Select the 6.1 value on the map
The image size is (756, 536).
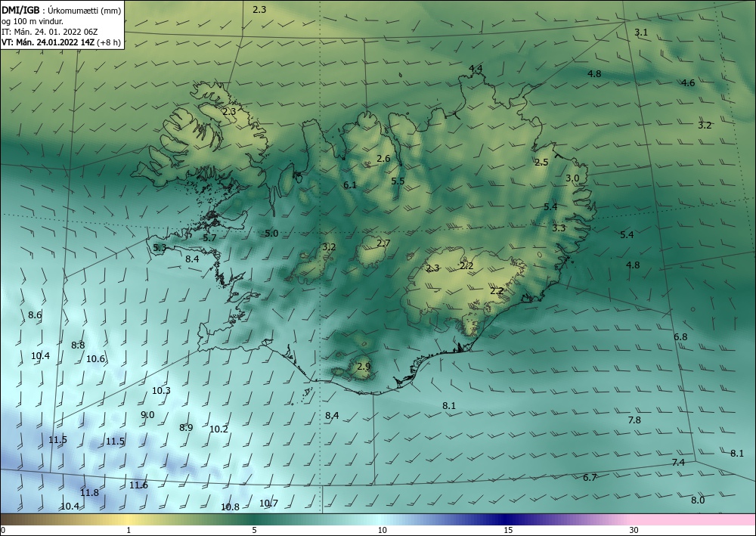click(350, 185)
